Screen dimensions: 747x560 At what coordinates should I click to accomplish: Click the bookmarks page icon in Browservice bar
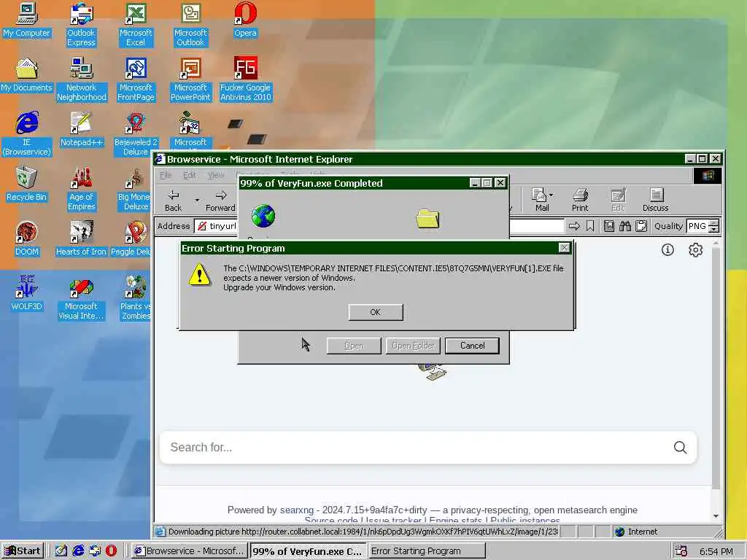point(609,226)
